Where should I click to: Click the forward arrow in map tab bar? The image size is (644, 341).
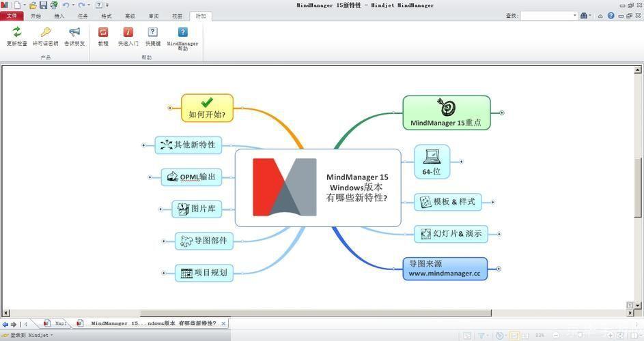(14, 324)
